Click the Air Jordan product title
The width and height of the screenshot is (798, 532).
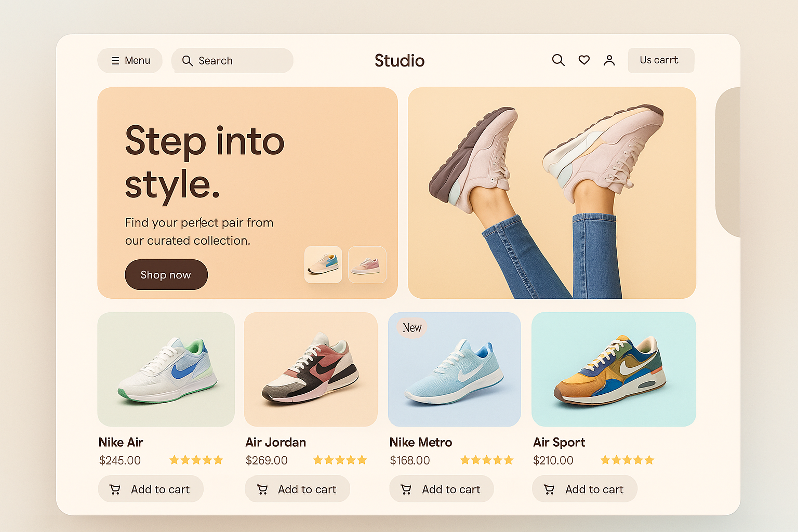[276, 442]
